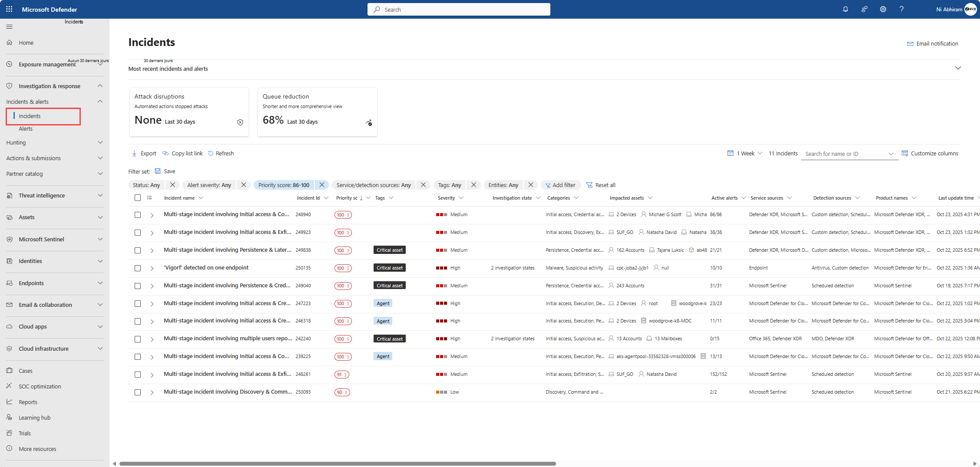The image size is (980, 467).
Task: Click the Trials gift icon
Action: coord(9,433)
